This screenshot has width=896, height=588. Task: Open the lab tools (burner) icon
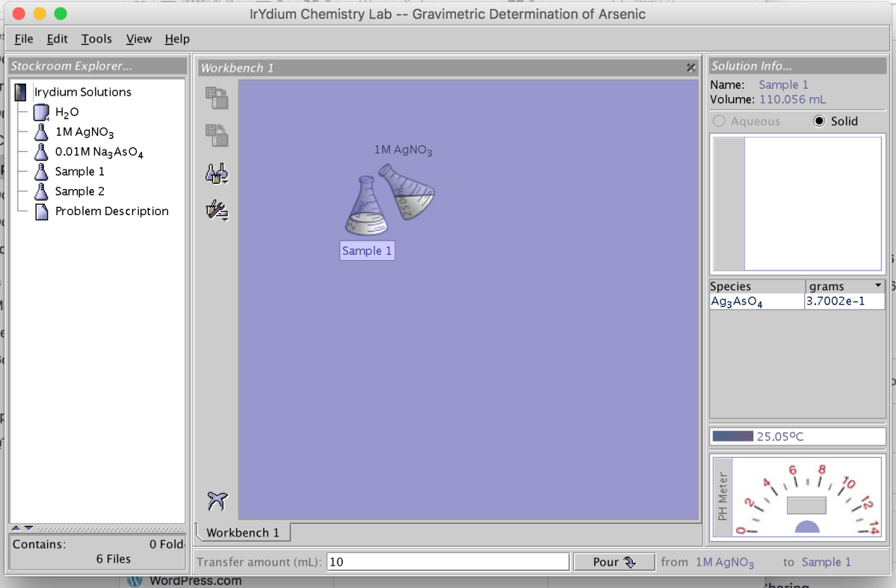tap(217, 210)
